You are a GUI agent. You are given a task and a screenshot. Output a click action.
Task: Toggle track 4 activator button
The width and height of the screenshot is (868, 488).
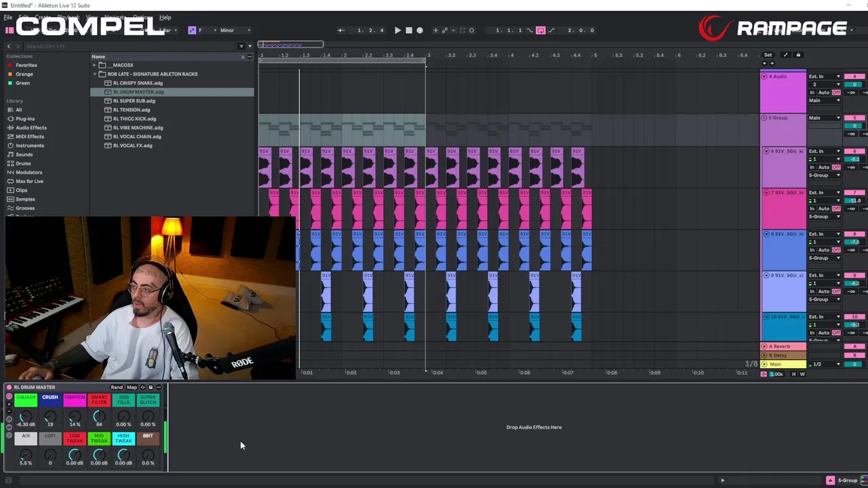854,77
